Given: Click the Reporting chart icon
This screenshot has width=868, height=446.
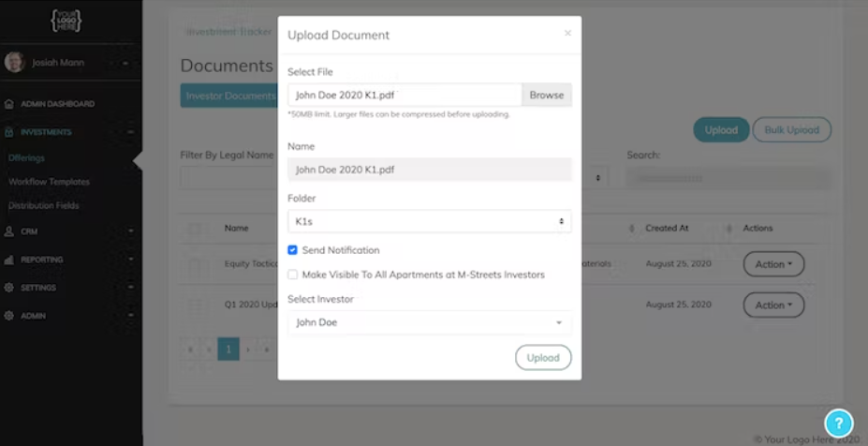Looking at the screenshot, I should pyautogui.click(x=9, y=260).
